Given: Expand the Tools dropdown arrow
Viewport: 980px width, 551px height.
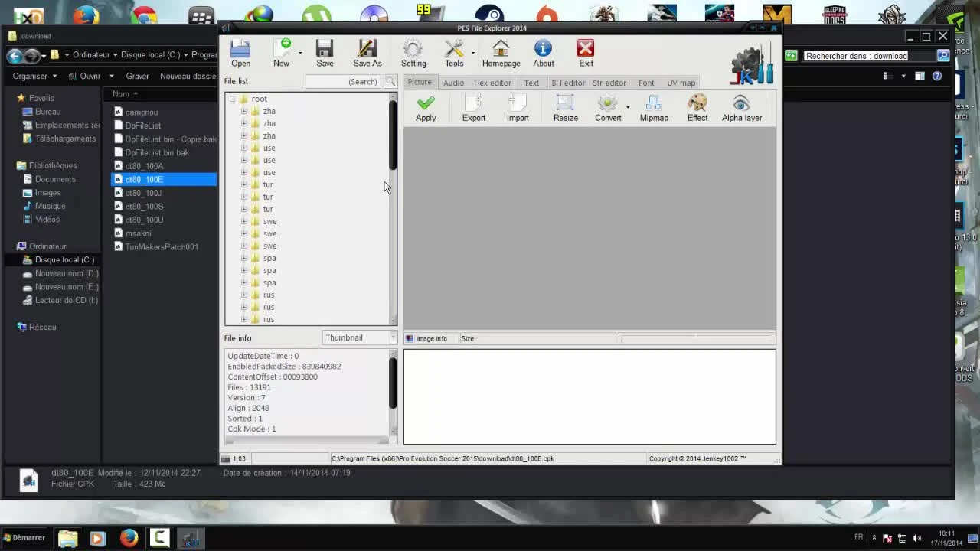Looking at the screenshot, I should pos(473,53).
